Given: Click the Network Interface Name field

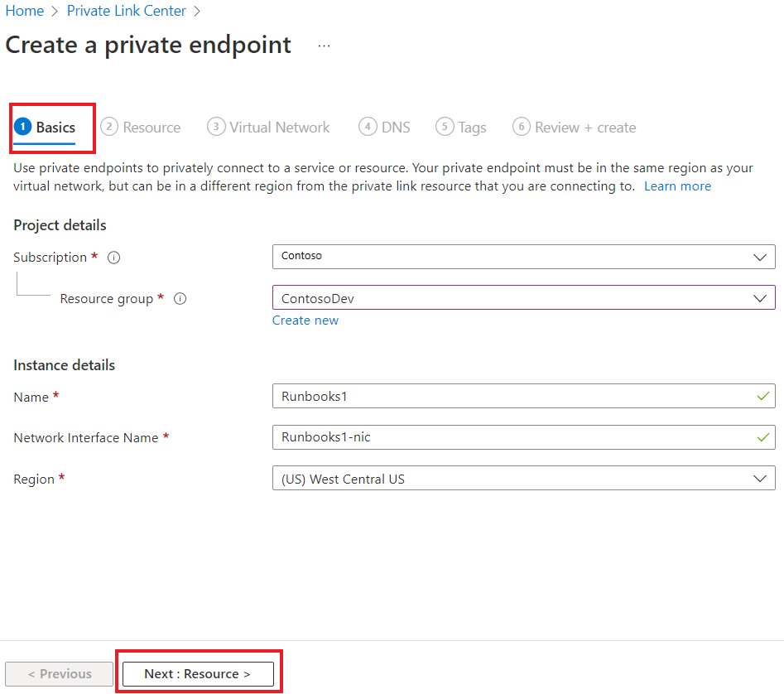Looking at the screenshot, I should pos(523,437).
